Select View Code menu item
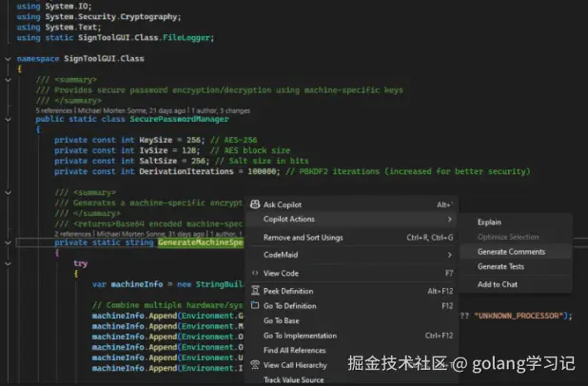 pos(351,273)
